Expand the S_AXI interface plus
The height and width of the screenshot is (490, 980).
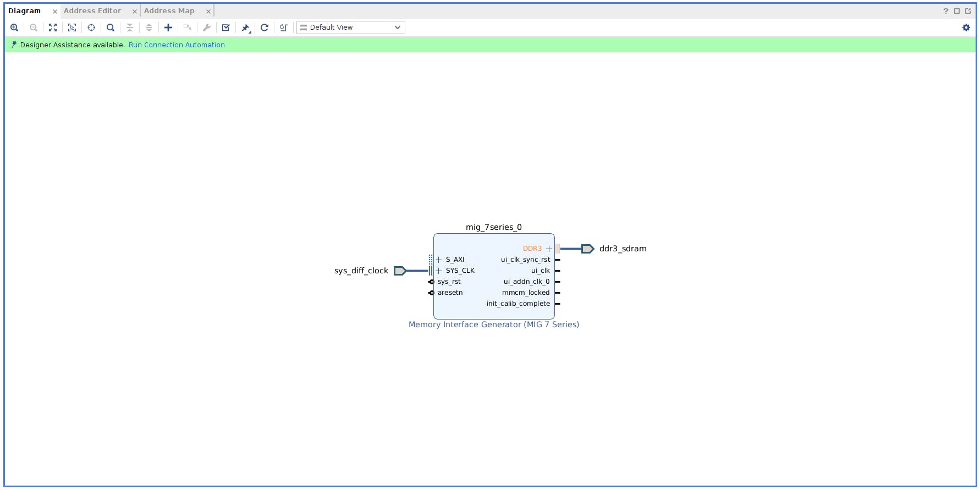(x=439, y=260)
